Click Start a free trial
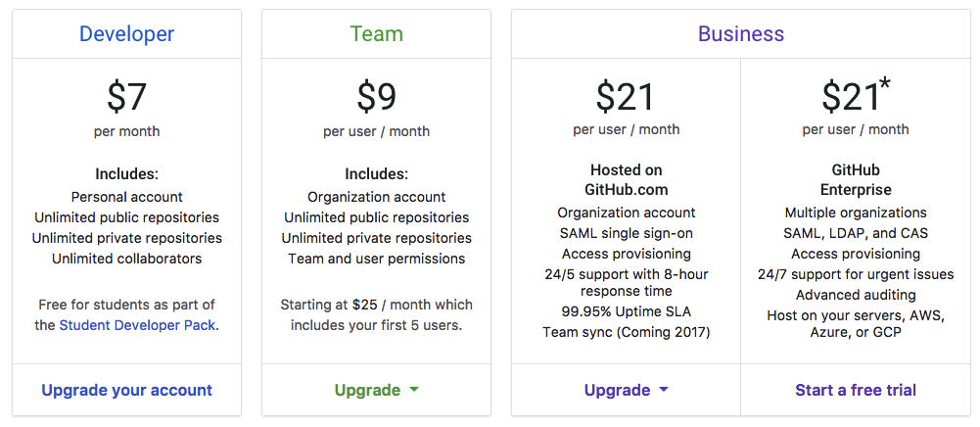The width and height of the screenshot is (980, 427). (855, 390)
